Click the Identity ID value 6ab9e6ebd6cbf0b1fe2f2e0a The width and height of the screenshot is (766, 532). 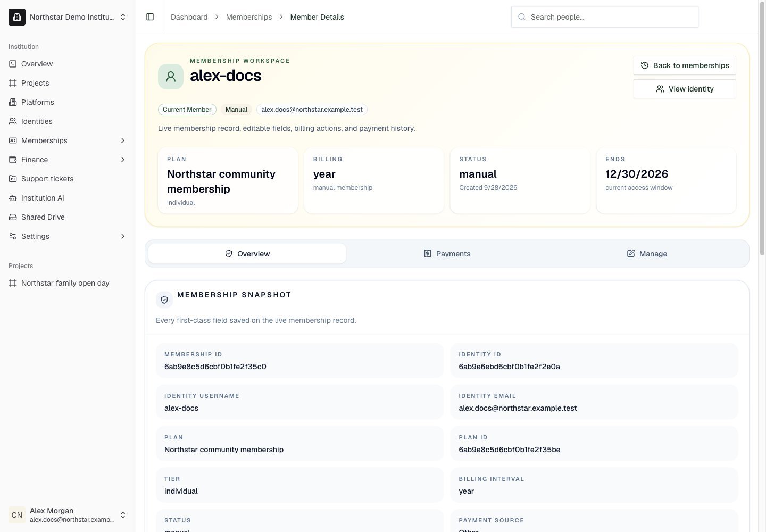[x=510, y=367]
